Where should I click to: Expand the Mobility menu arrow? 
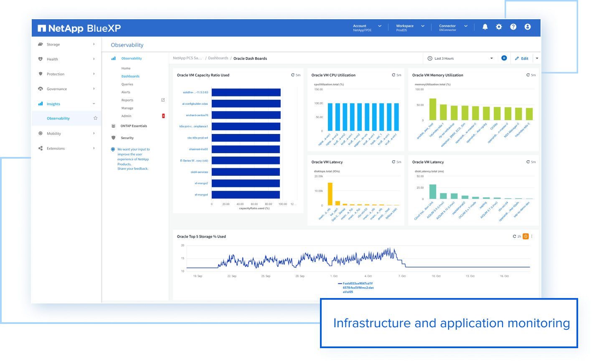point(94,134)
